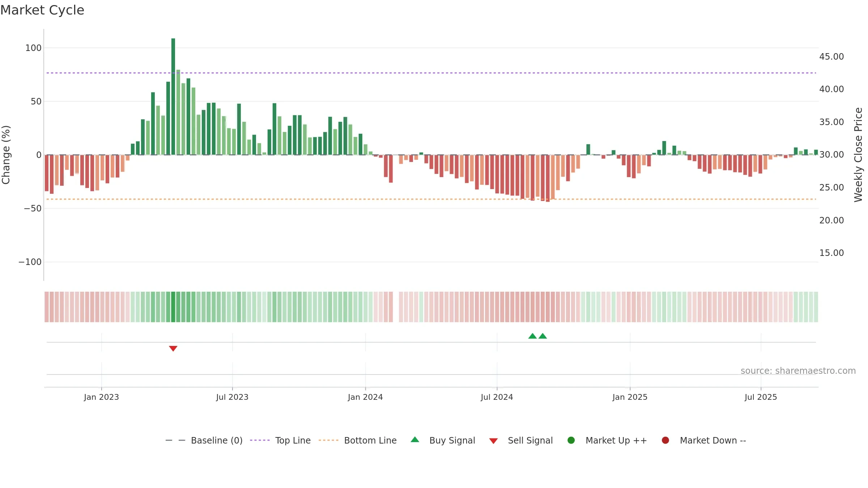Click the Jan 2023 axis label
Screen dimensions: 868x488
[101, 397]
